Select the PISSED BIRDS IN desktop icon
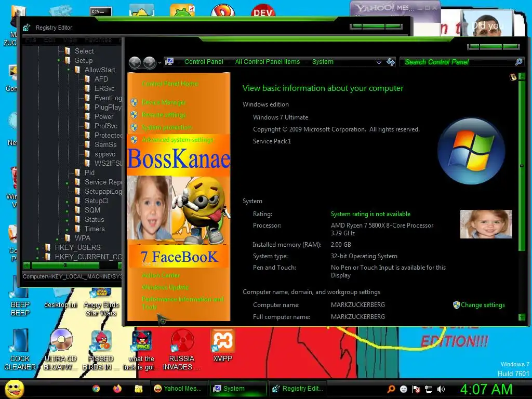This screenshot has width=532, height=399. pyautogui.click(x=100, y=350)
